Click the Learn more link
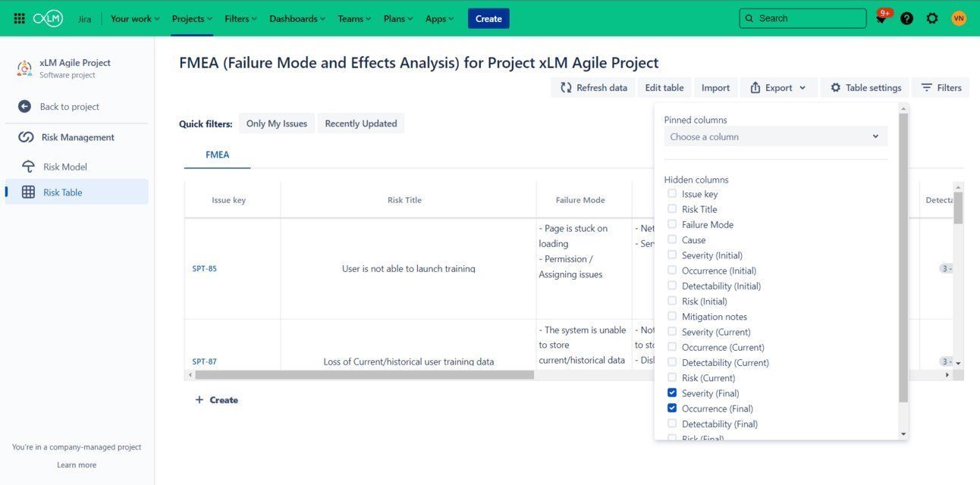Image resolution: width=980 pixels, height=485 pixels. point(77,465)
